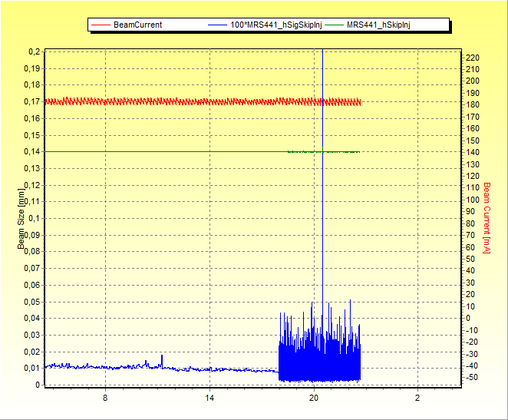Viewport: 508px width, 420px height.
Task: Click the 8 tick on the time axis
Action: coord(105,399)
